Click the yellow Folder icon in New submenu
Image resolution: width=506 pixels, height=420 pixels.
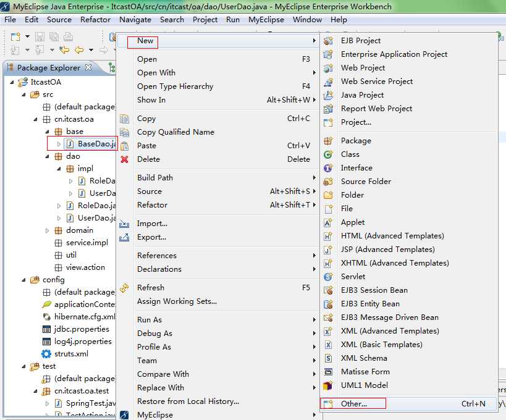[x=328, y=195]
